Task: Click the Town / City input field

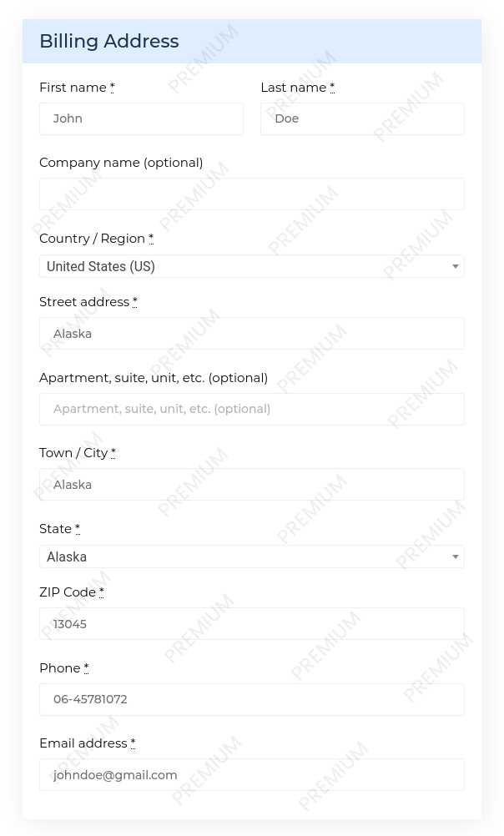Action: point(252,485)
